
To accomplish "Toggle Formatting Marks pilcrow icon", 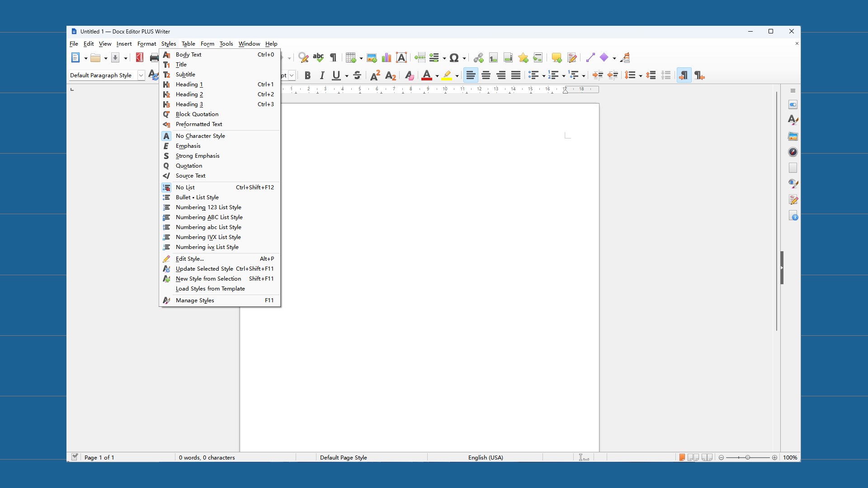I will [x=333, y=58].
